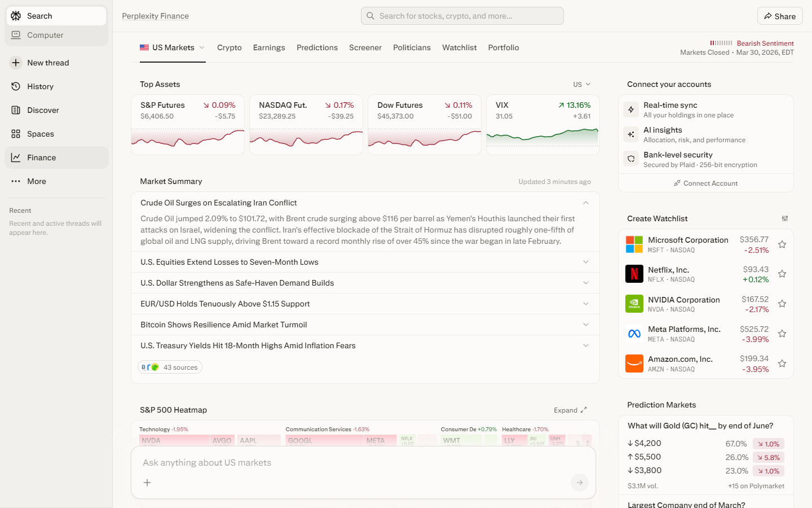Click the Perplexity logo icon in sidebar
Viewport: 812px width, 508px height.
tap(16, 16)
